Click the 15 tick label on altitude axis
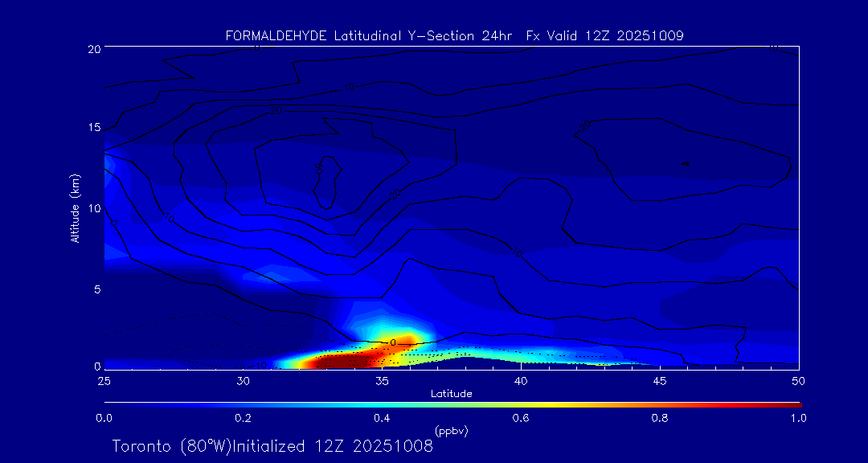 click(93, 128)
